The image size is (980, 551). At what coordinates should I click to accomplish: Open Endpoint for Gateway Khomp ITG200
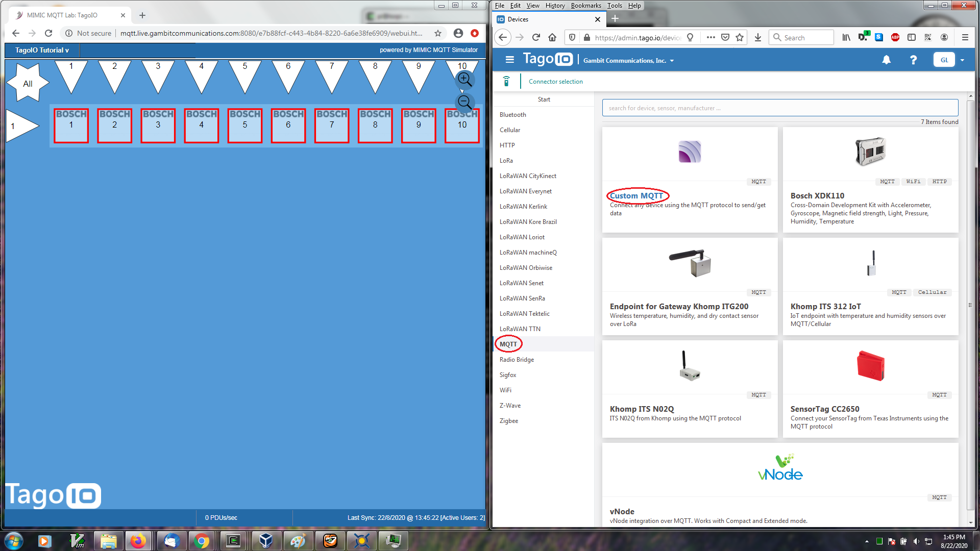(x=690, y=286)
